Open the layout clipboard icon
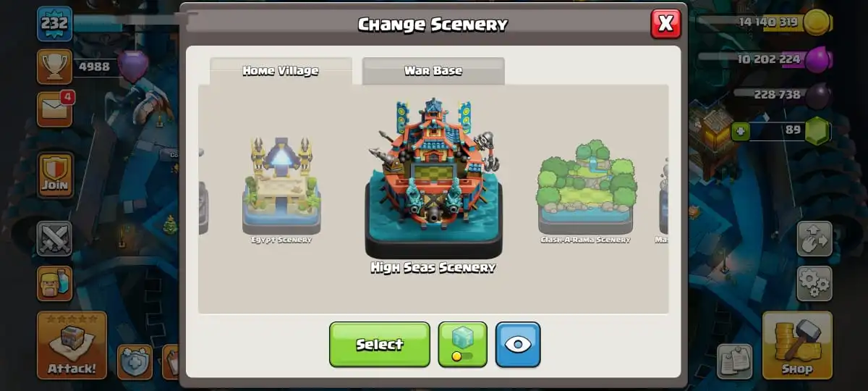This screenshot has width=868, height=391. (x=735, y=361)
